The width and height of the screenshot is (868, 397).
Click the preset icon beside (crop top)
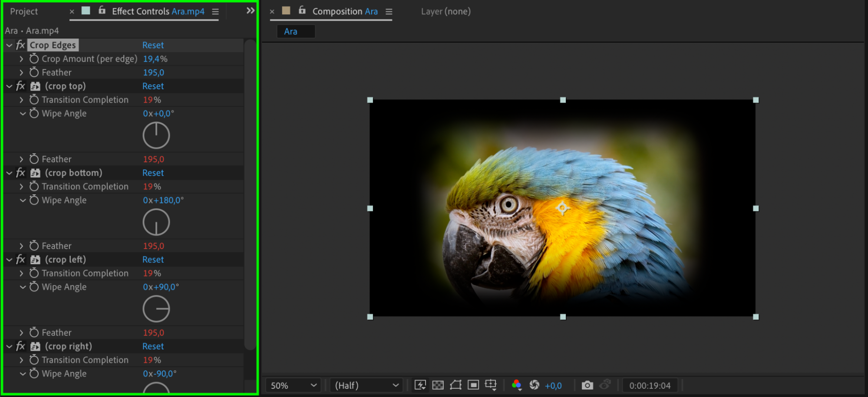click(36, 86)
